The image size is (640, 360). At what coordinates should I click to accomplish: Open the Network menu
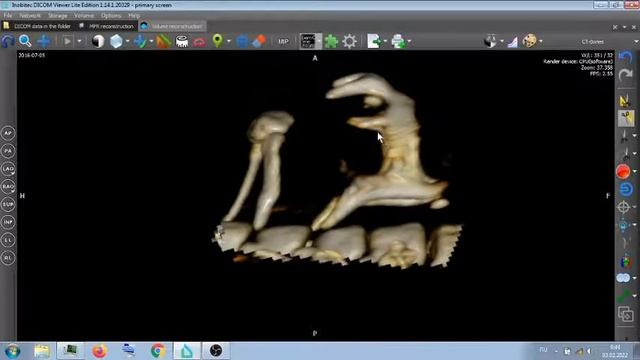tap(30, 16)
